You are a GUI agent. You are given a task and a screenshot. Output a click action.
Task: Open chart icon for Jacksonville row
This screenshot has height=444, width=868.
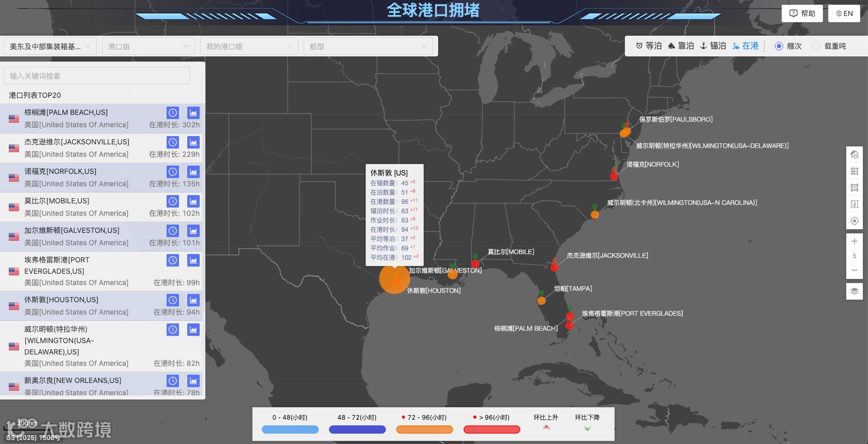(x=193, y=142)
